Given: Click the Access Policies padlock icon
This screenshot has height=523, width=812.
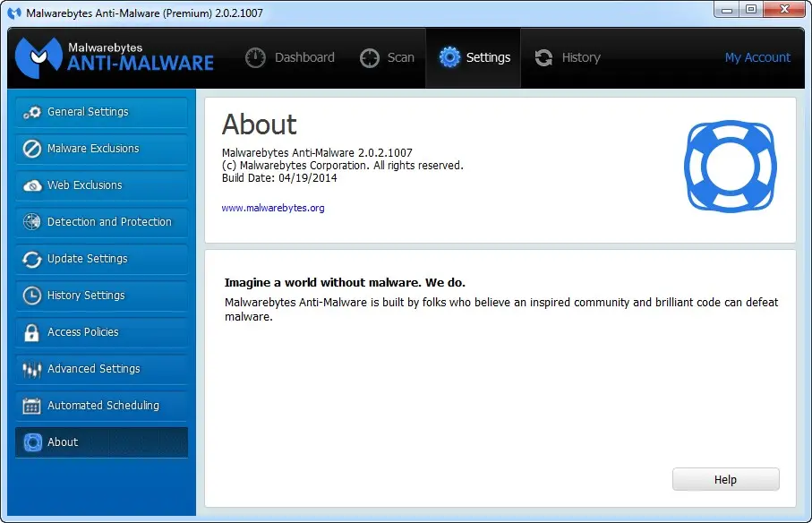Looking at the screenshot, I should [31, 332].
